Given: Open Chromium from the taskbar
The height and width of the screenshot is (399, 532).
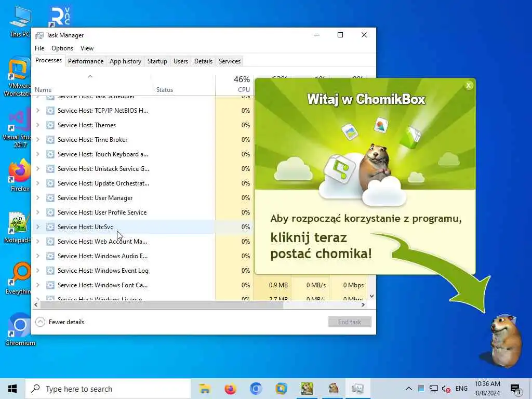Looking at the screenshot, I should [256, 389].
